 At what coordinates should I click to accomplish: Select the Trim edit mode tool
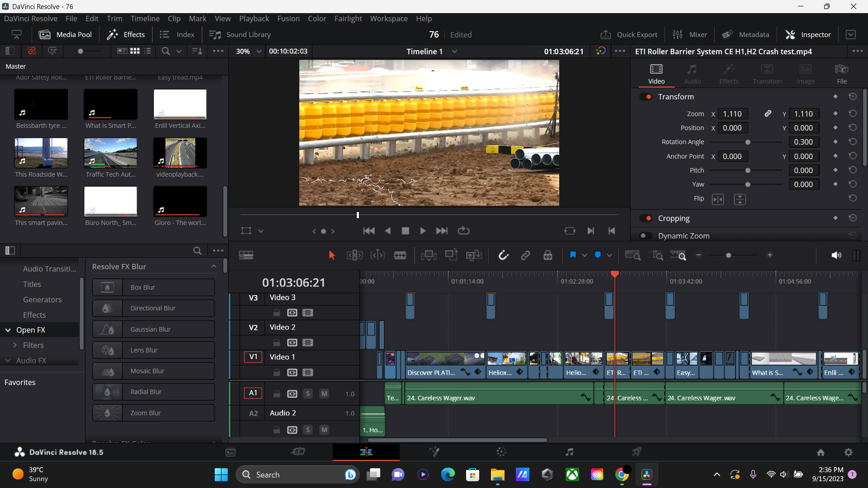354,255
